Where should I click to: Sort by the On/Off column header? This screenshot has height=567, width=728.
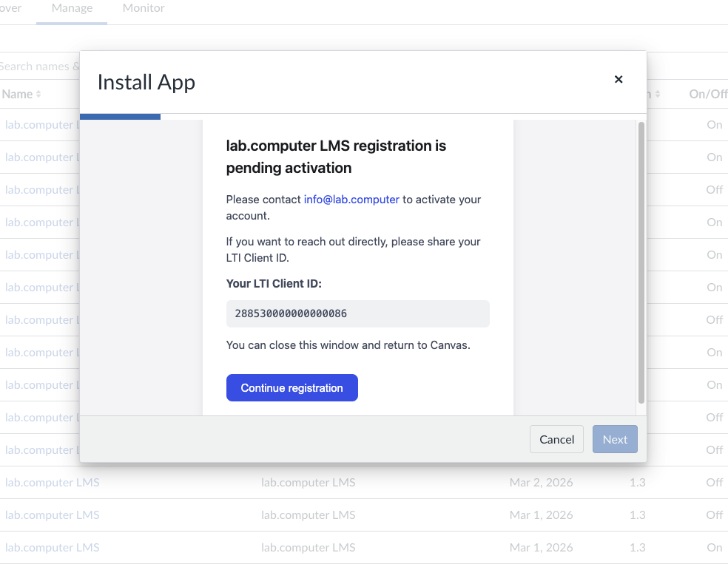(x=708, y=94)
